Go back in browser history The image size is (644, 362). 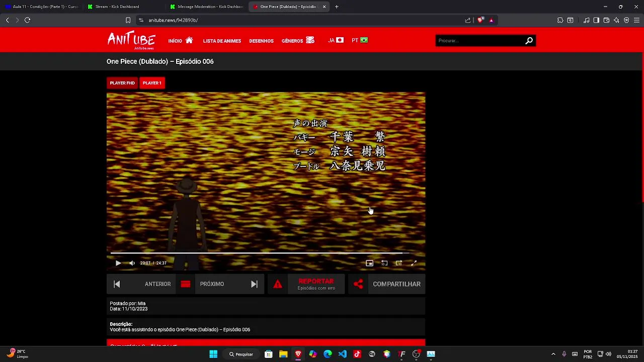click(x=8, y=20)
